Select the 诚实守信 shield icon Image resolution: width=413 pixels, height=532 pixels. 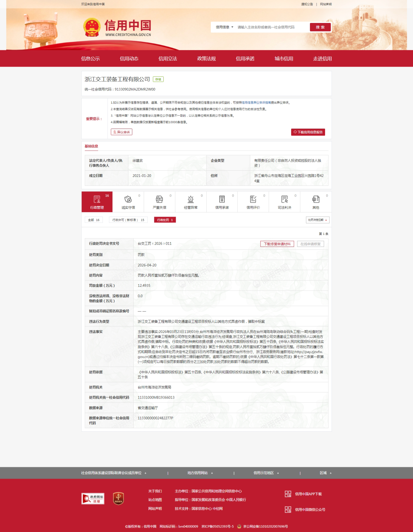click(x=128, y=199)
